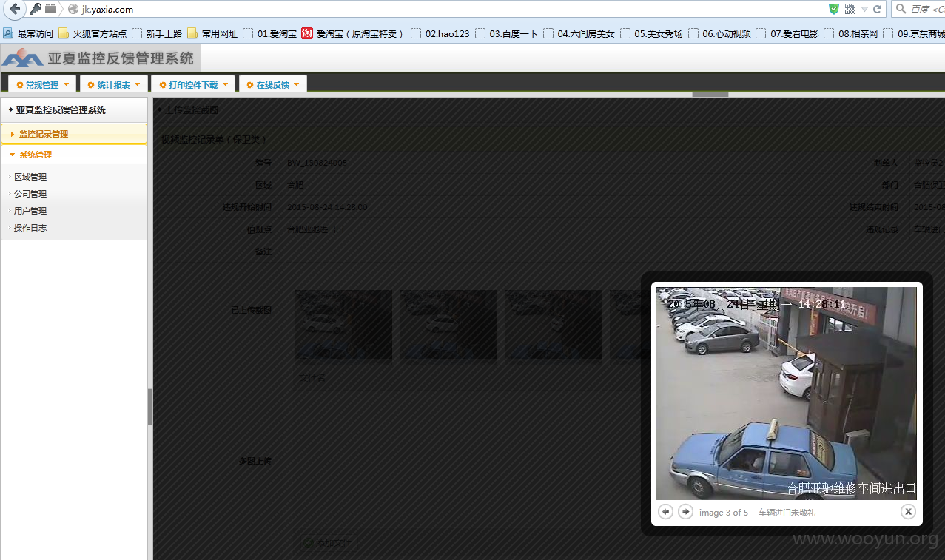
Task: Click the top panel collapse handle
Action: click(x=710, y=95)
